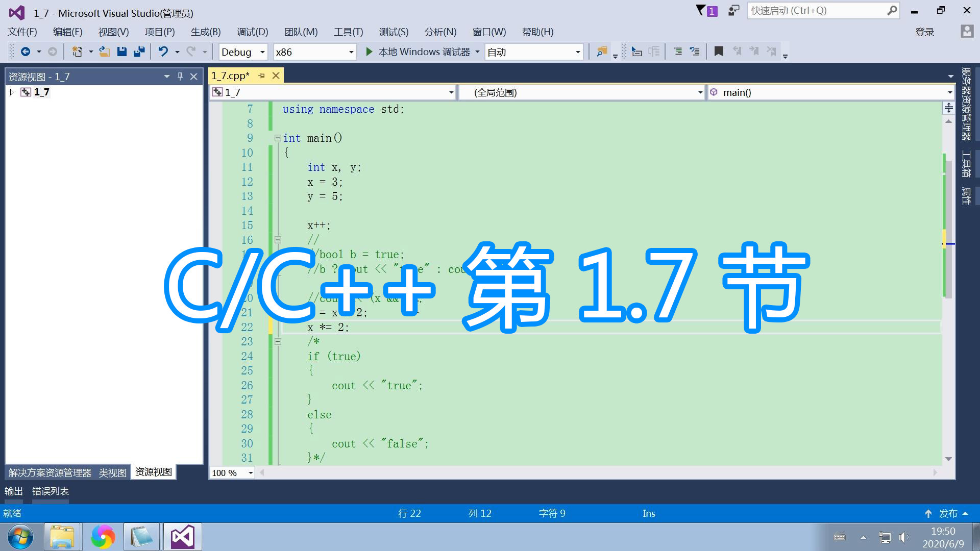Switch to the 解决方案资源管理器 tab
Viewport: 980px width, 551px height.
pos(49,472)
